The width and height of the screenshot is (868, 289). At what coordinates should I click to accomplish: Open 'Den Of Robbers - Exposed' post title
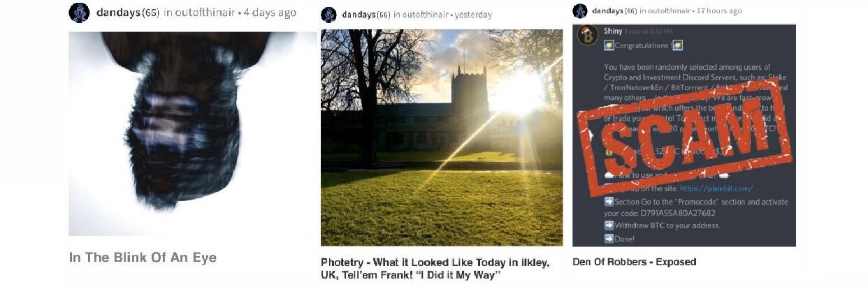(634, 262)
